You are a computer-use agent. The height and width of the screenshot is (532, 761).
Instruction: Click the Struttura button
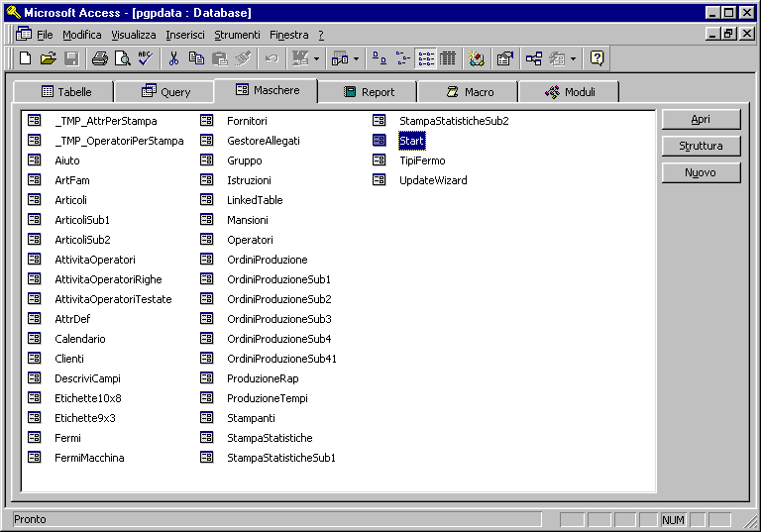tap(701, 146)
